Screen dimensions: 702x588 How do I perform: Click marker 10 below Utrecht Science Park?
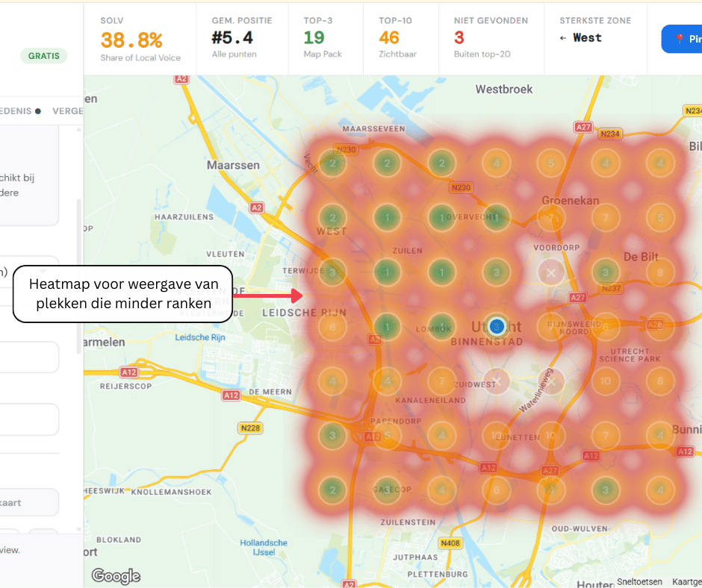coord(606,381)
